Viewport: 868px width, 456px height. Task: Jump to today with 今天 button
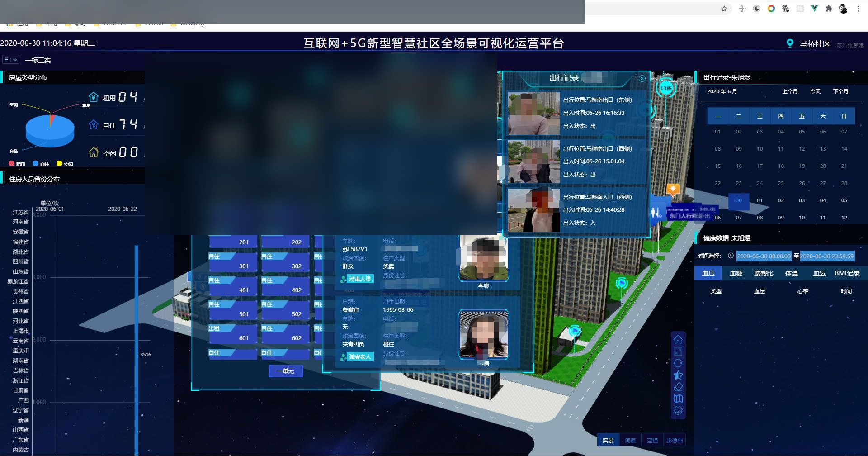point(815,91)
